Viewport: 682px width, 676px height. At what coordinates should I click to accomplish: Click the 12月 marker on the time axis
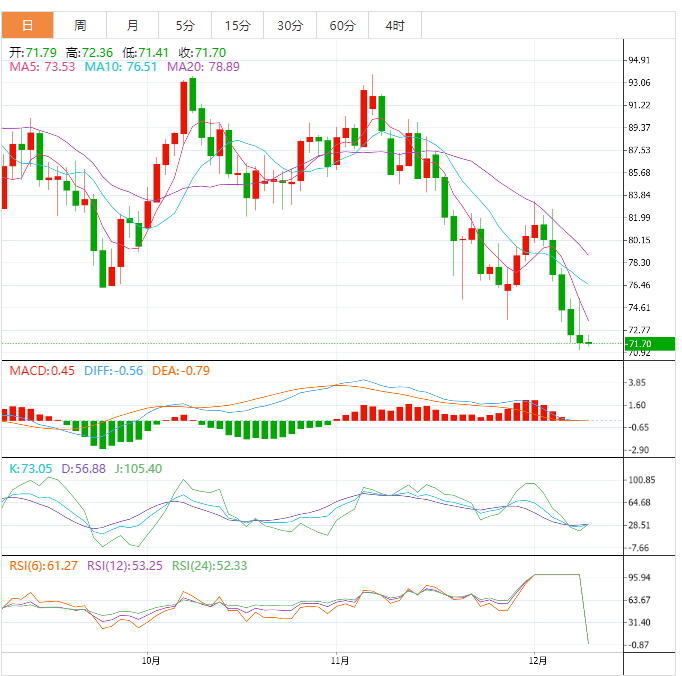(538, 661)
